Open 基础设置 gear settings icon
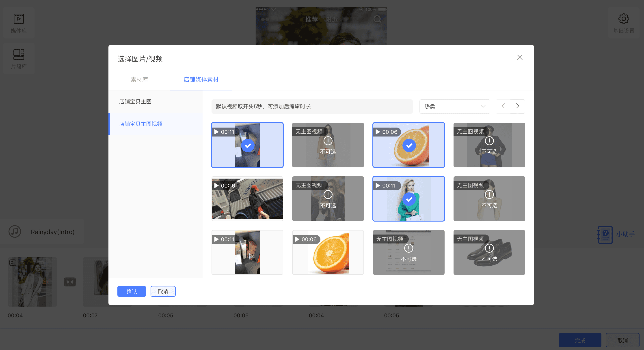This screenshot has height=350, width=644. [x=624, y=23]
